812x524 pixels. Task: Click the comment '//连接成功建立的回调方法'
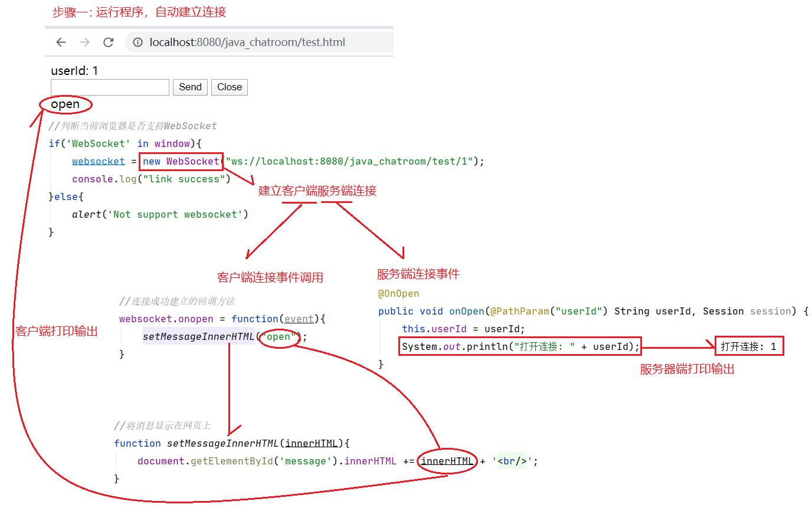[x=177, y=301]
